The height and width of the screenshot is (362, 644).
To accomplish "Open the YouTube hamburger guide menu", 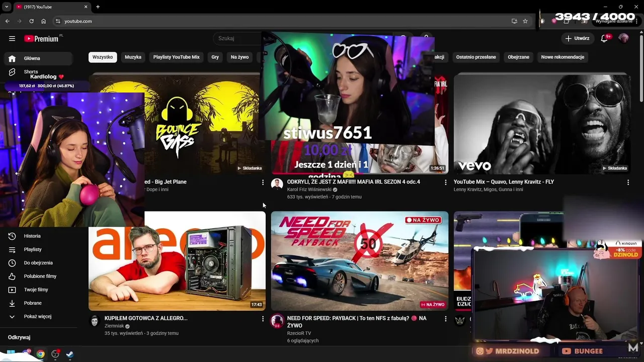I will tap(12, 39).
